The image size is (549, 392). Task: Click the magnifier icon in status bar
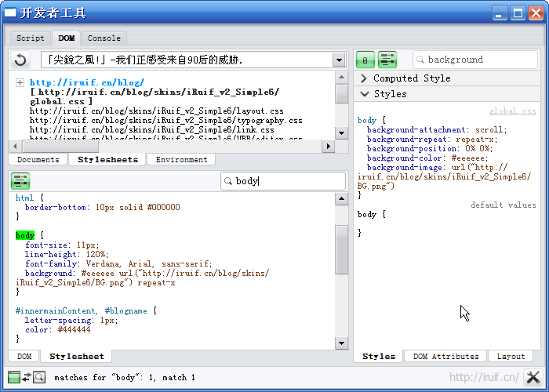click(38, 377)
